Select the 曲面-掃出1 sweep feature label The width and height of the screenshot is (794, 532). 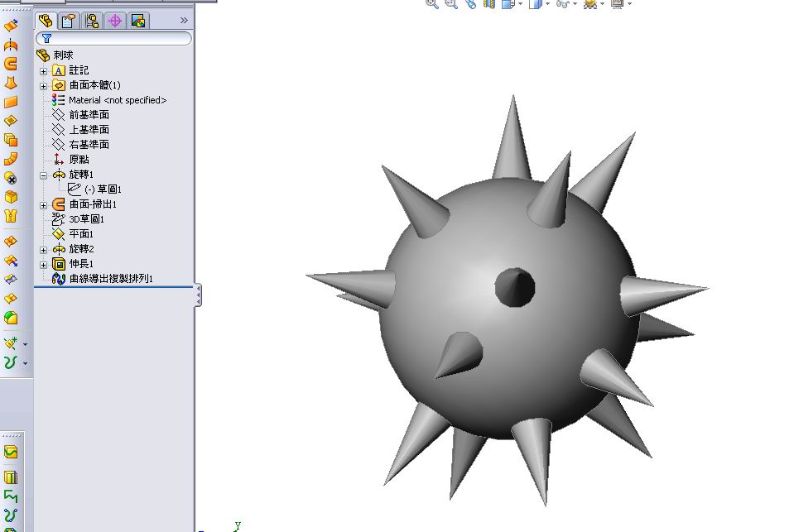tap(93, 204)
